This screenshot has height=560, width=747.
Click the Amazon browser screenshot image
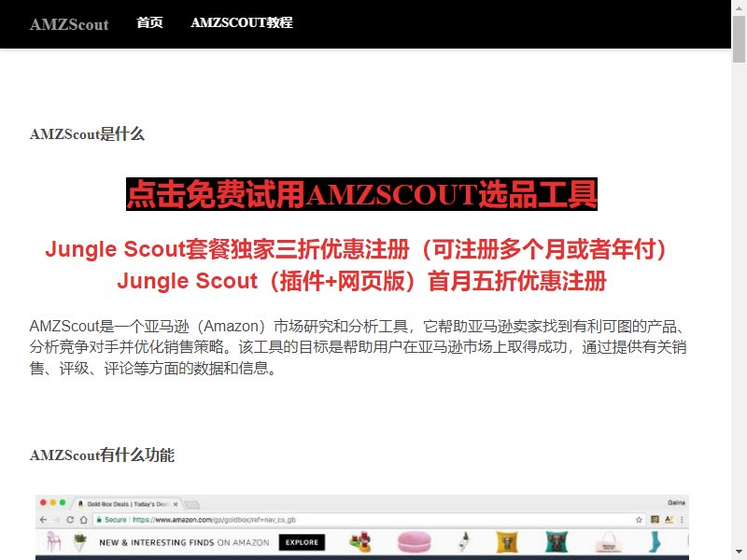pyautogui.click(x=362, y=527)
